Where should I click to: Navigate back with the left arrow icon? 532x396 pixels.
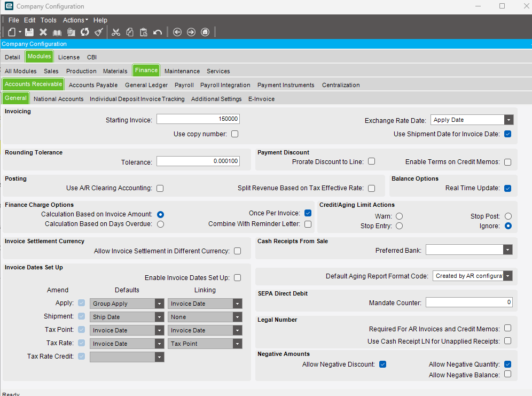(x=177, y=32)
